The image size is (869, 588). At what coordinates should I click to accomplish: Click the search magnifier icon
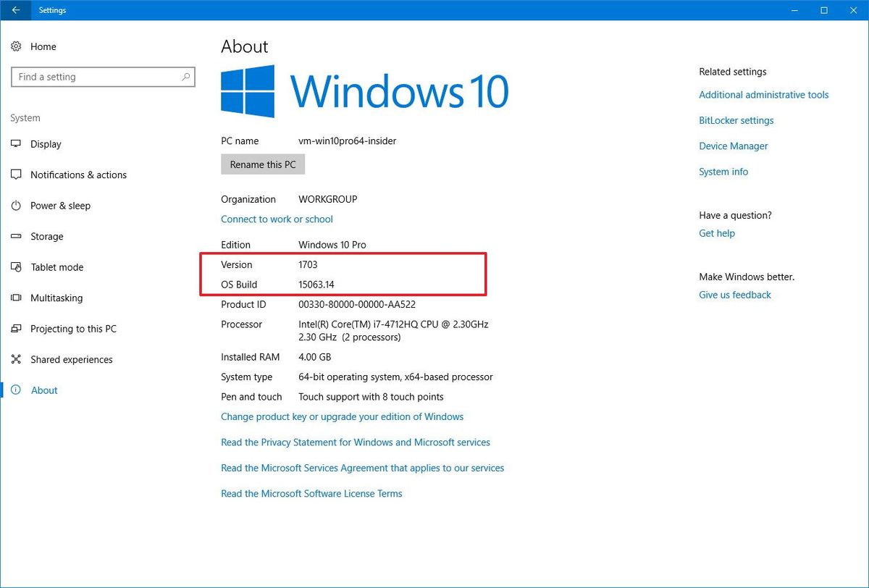tap(185, 77)
